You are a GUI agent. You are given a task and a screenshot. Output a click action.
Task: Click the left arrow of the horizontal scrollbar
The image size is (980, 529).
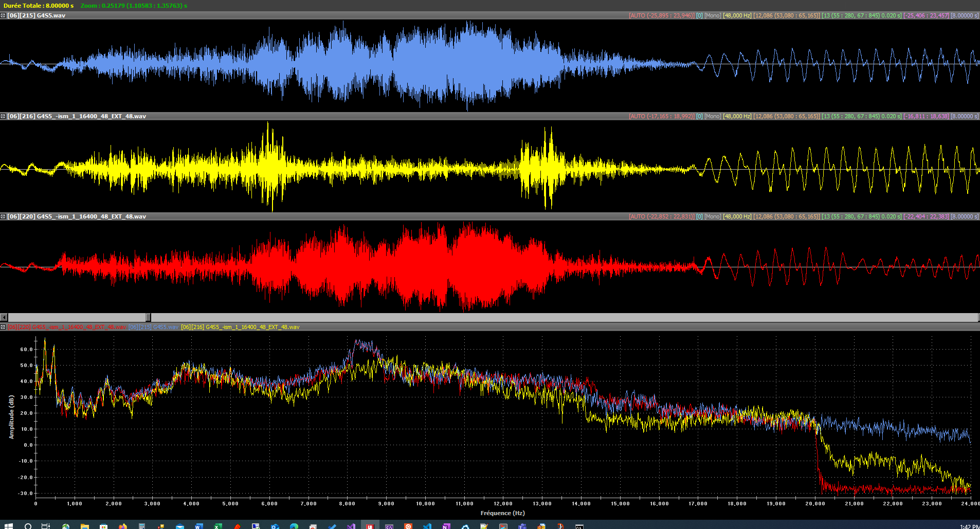tap(4, 317)
